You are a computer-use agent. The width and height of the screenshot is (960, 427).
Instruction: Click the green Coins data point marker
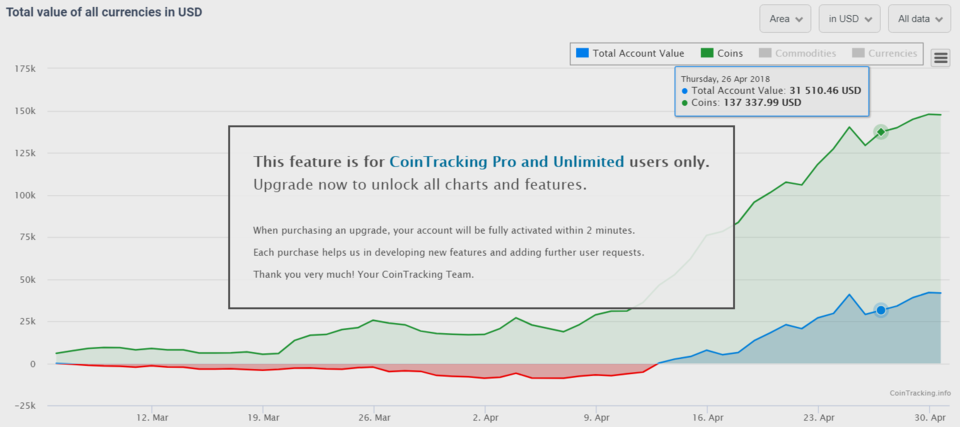pyautogui.click(x=880, y=132)
